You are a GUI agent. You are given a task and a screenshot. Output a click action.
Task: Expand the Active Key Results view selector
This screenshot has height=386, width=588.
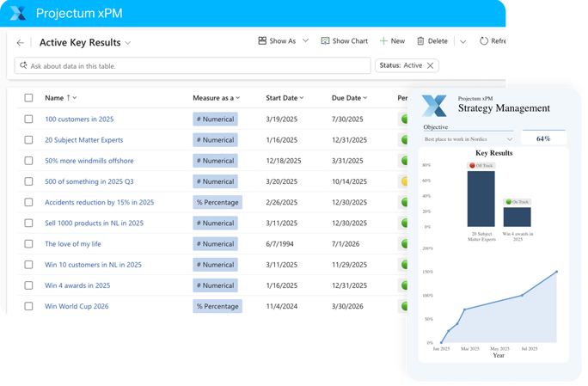coord(128,42)
